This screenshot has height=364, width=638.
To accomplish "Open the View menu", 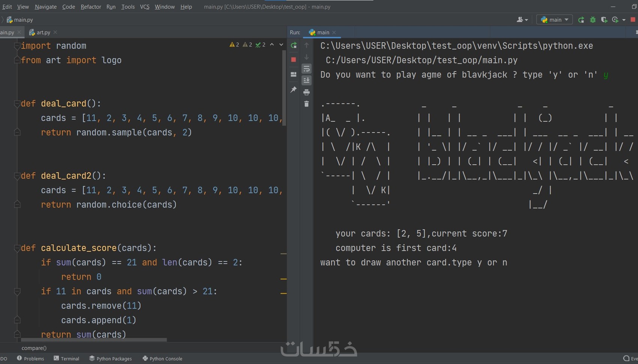I will (x=23, y=7).
